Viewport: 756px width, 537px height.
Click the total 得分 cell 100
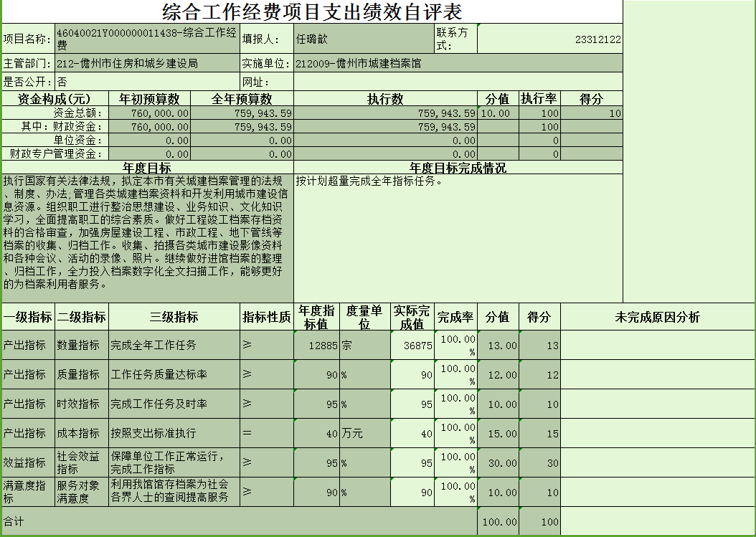coord(539,521)
